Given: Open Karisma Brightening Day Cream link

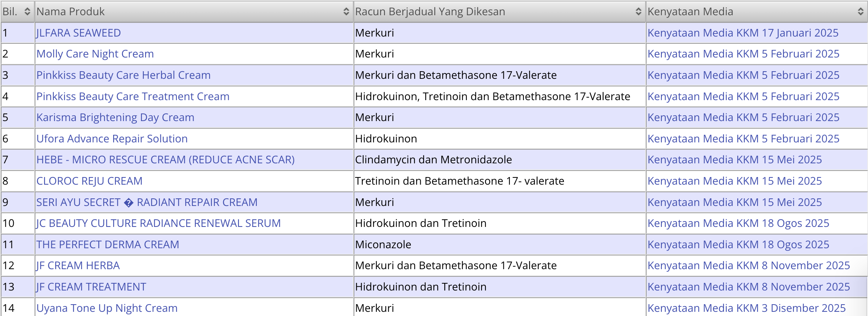Looking at the screenshot, I should pos(115,118).
